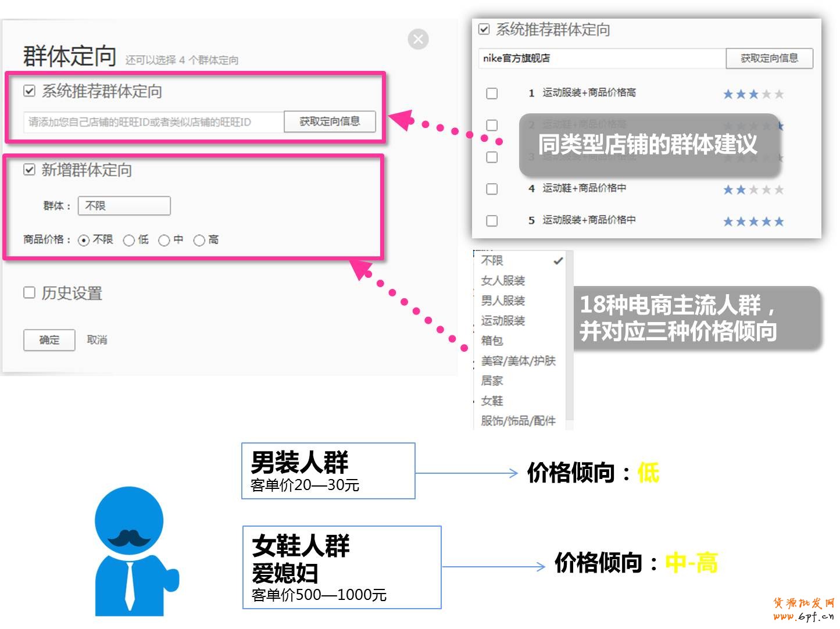
Task: Select the 高 price radio button
Action: click(199, 240)
